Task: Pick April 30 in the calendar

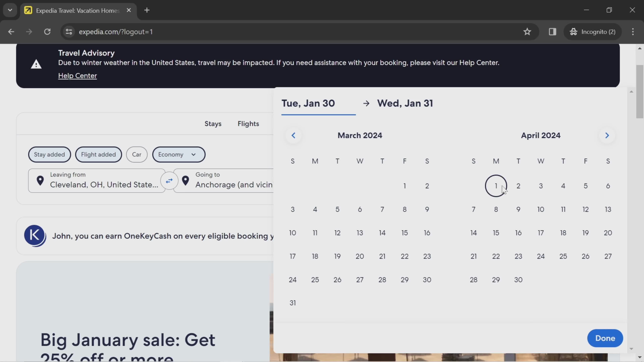Action: click(x=519, y=280)
